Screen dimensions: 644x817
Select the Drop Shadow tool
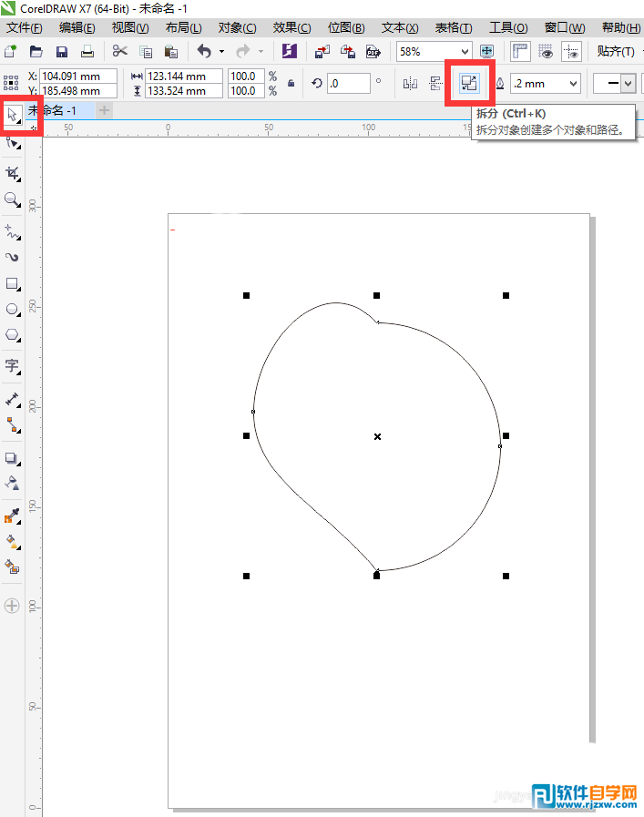coord(12,458)
